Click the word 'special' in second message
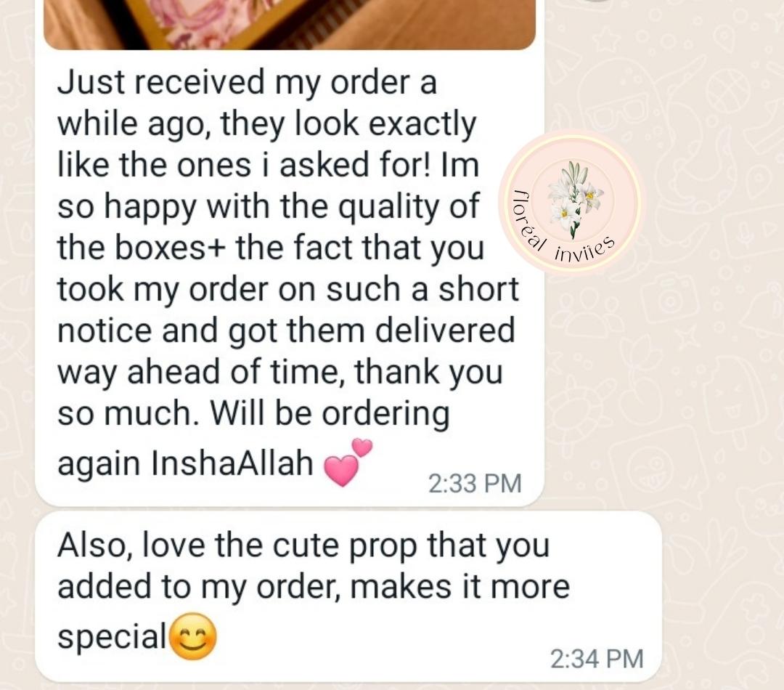The height and width of the screenshot is (690, 784). click(x=112, y=638)
